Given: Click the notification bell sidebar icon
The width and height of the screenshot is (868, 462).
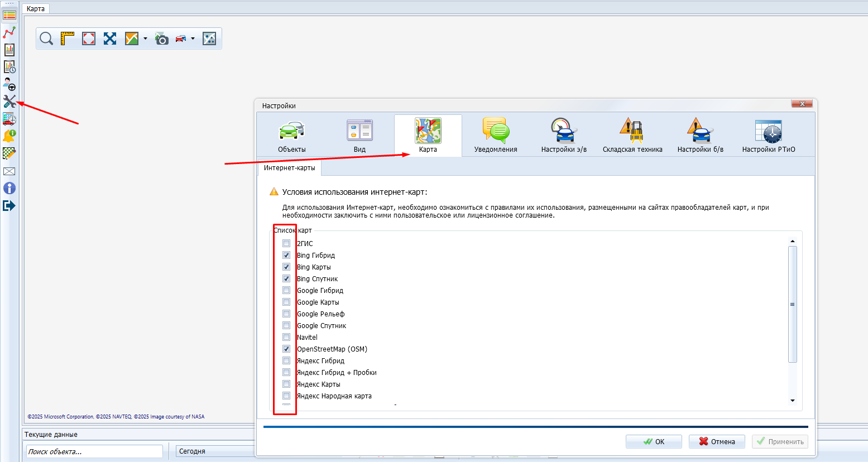Looking at the screenshot, I should pyautogui.click(x=9, y=136).
